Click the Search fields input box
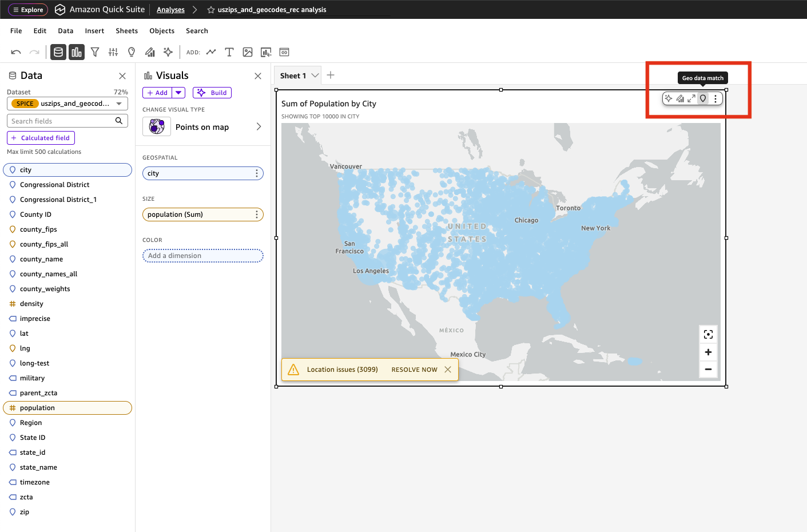 coord(62,121)
